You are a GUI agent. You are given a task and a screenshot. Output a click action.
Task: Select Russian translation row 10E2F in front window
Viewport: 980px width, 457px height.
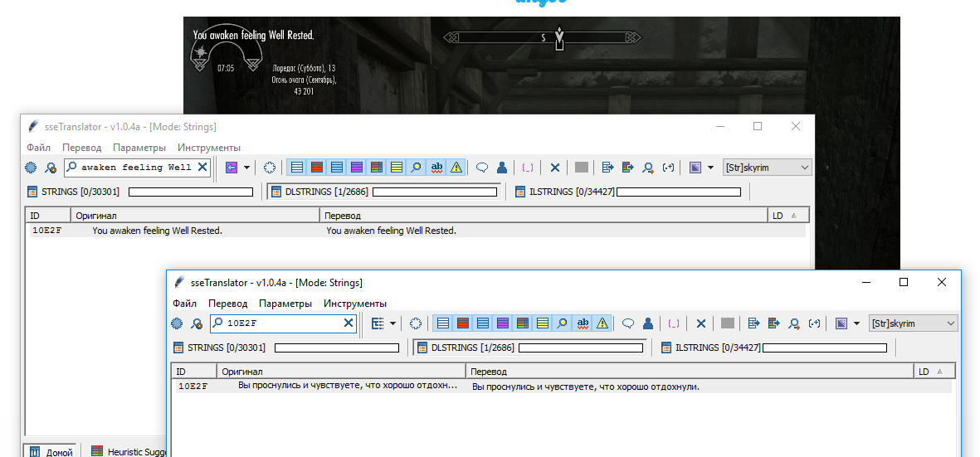click(563, 387)
